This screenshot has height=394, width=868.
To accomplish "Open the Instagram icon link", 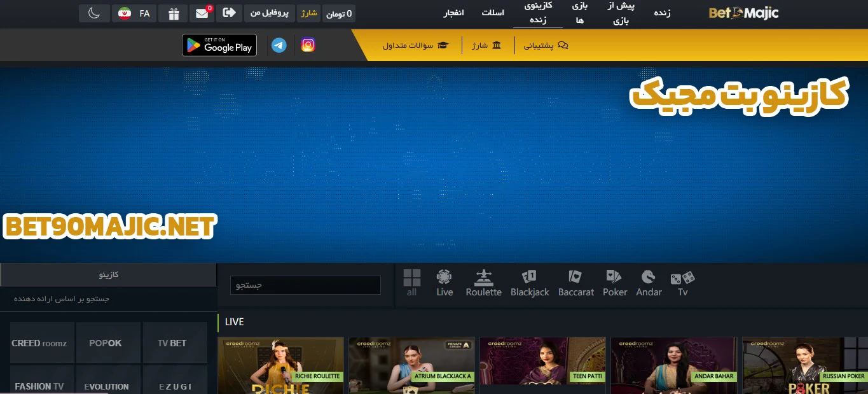I will pos(308,45).
